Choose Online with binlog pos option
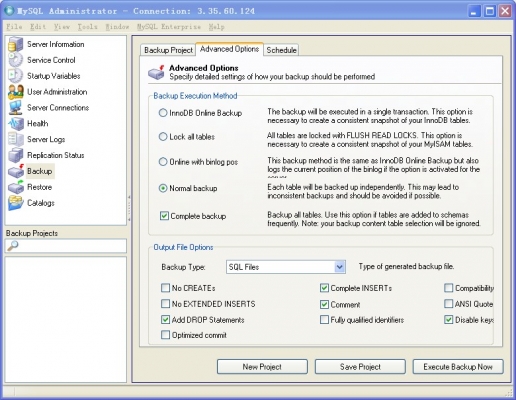The image size is (516, 400). click(163, 162)
